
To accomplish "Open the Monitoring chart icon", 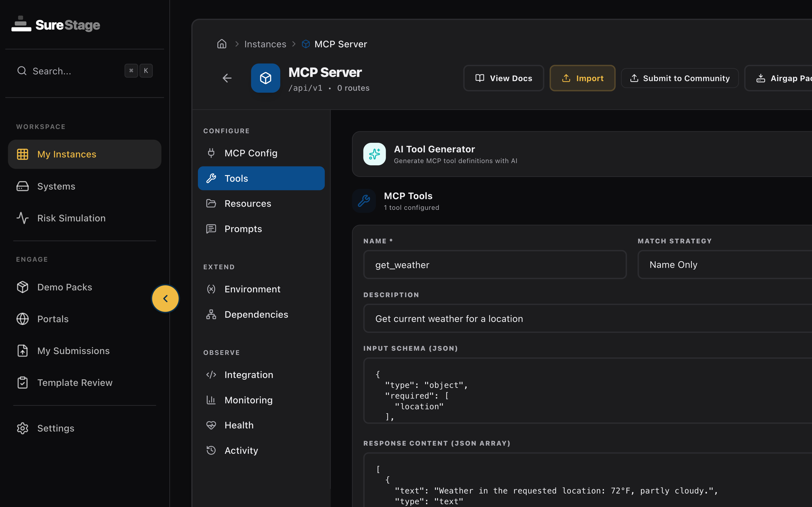I will coord(211,400).
